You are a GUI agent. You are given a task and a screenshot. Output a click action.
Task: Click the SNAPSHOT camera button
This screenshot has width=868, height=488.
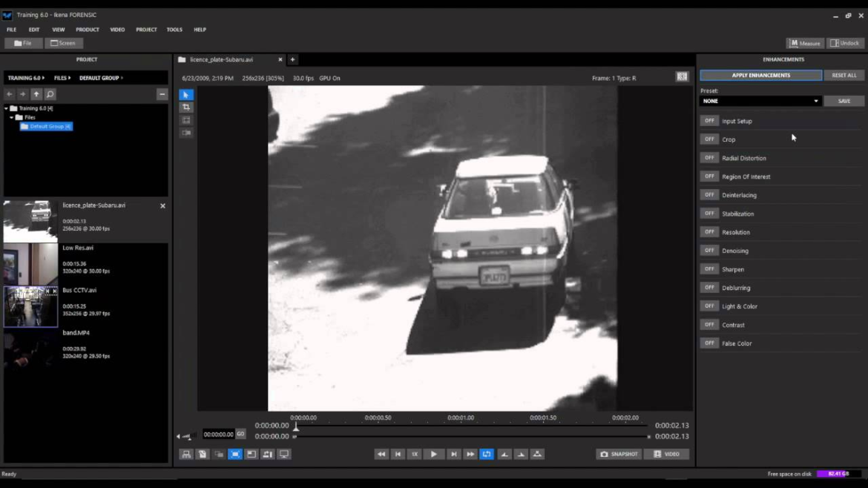(x=617, y=454)
